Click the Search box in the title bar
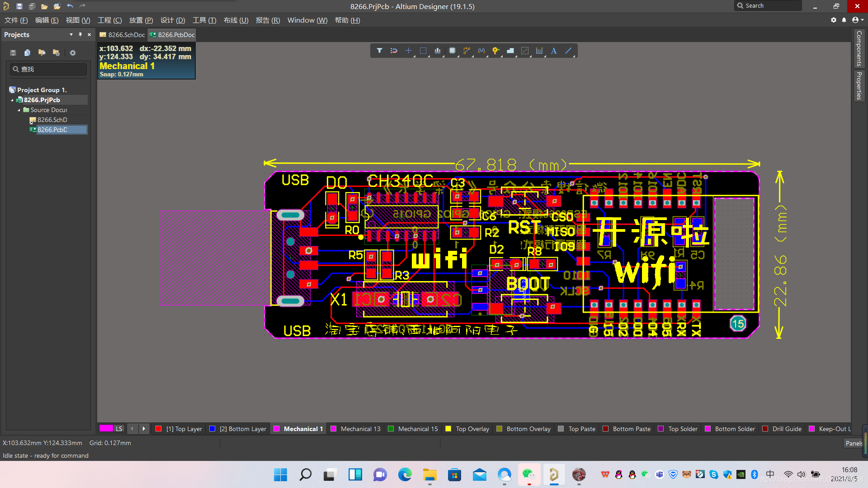Screen dimensions: 868x488 (768, 6)
